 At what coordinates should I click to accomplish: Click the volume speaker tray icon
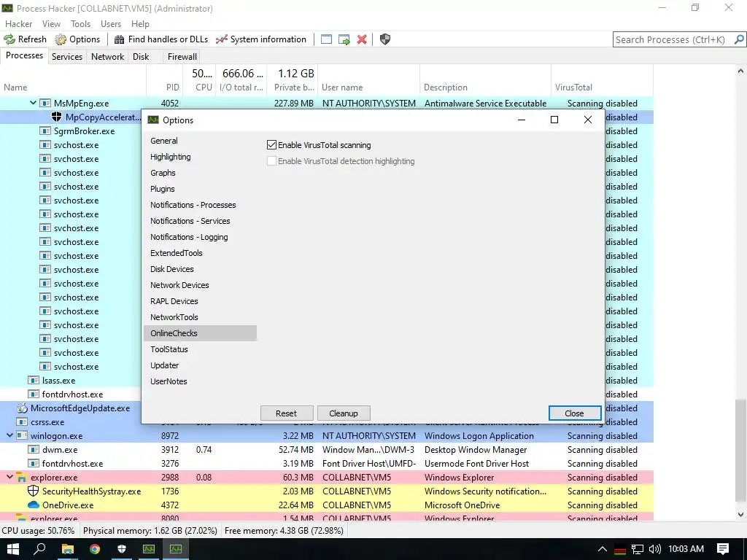[655, 549]
